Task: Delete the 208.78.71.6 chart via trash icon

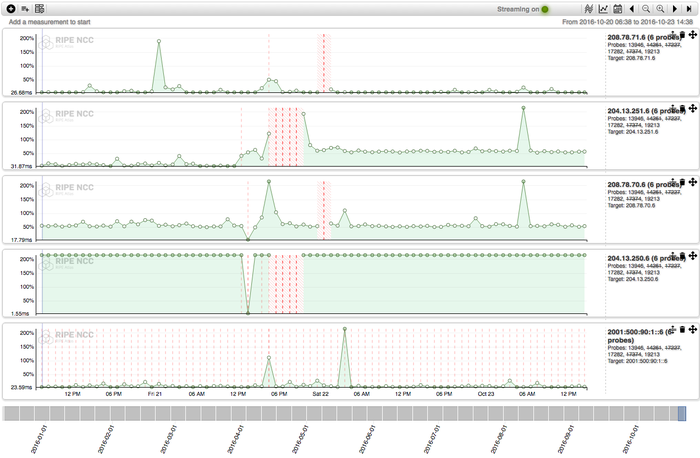Action: [682, 34]
